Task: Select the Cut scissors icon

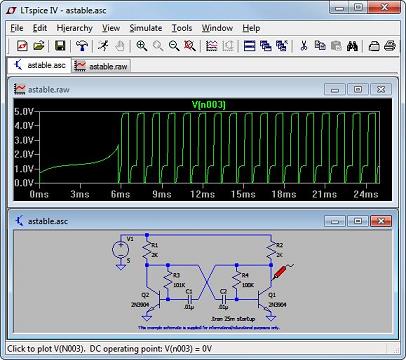Action: click(303, 46)
